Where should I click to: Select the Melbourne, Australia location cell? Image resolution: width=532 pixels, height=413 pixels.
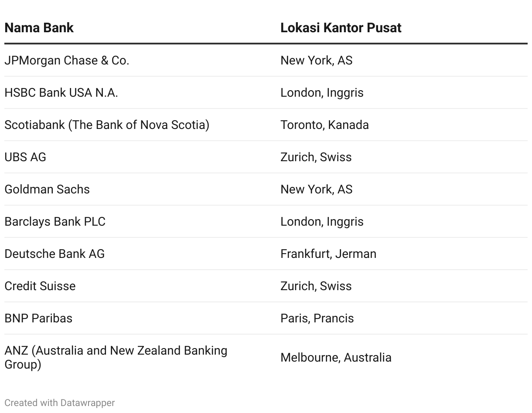336,357
